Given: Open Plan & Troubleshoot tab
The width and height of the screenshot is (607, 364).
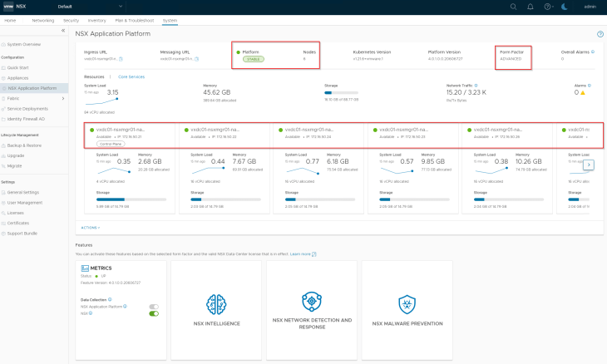Looking at the screenshot, I should point(135,21).
